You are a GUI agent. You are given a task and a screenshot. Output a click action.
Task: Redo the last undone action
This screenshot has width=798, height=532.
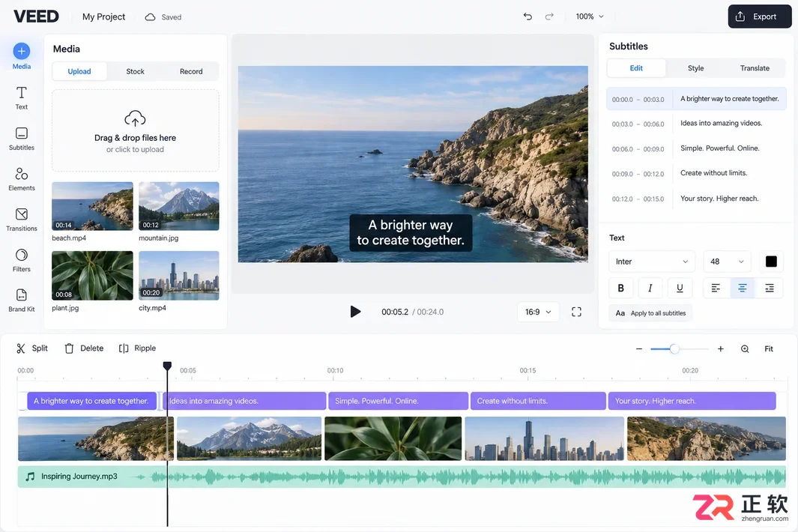tap(549, 16)
